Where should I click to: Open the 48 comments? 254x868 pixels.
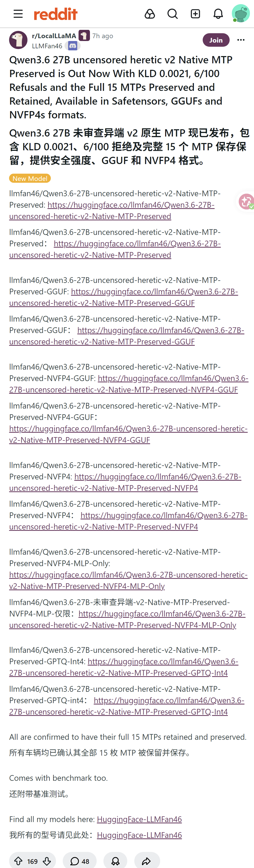point(80,861)
